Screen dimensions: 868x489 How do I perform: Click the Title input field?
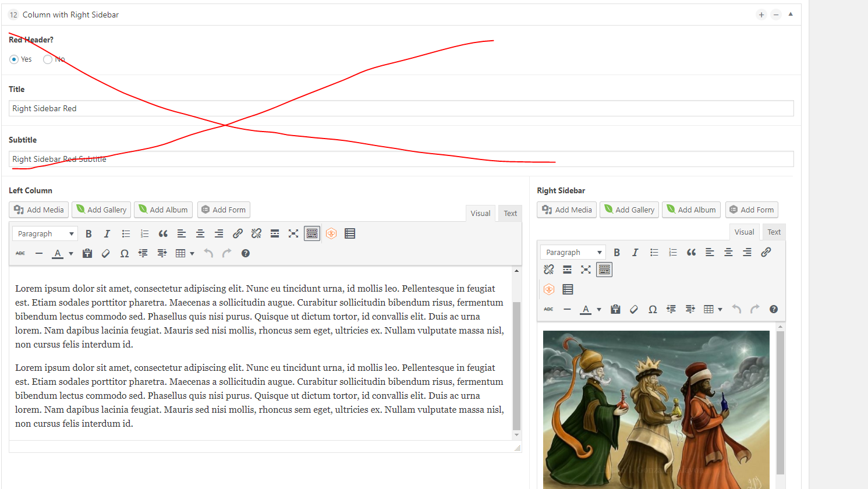click(x=401, y=108)
